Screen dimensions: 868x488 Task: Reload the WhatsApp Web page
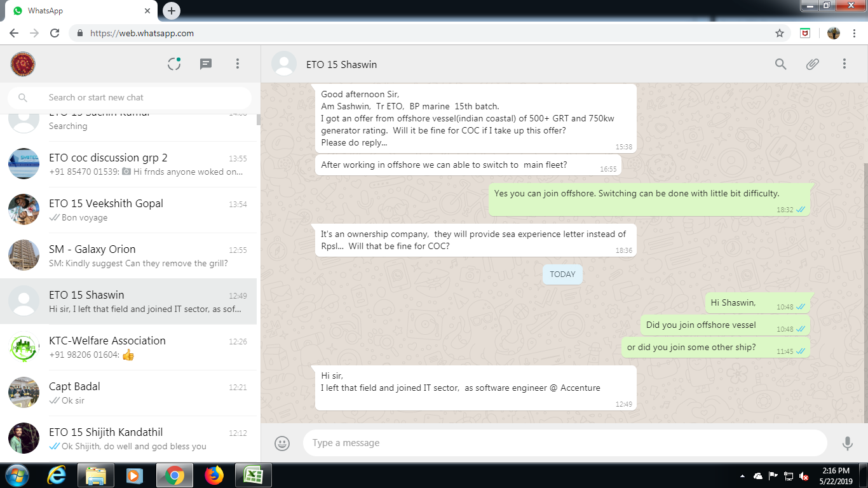point(55,33)
